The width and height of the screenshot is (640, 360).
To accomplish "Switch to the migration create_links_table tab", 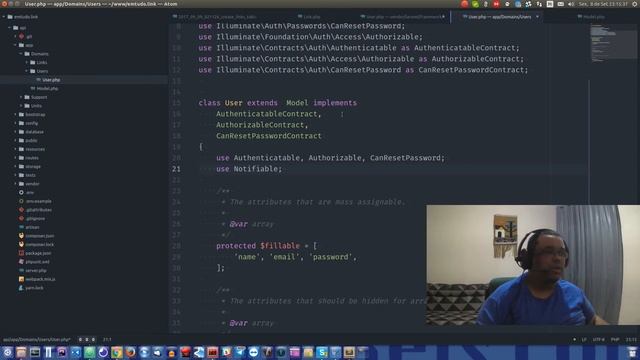I will tap(215, 17).
